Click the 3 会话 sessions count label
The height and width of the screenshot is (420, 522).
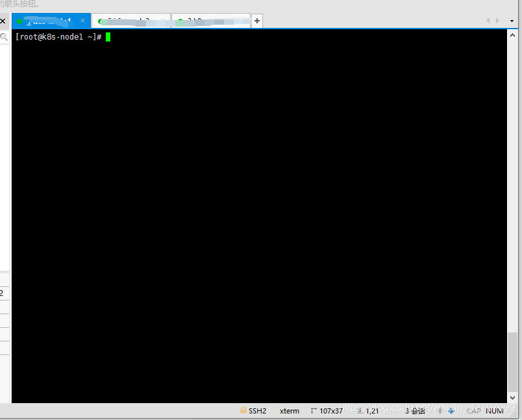pyautogui.click(x=415, y=411)
